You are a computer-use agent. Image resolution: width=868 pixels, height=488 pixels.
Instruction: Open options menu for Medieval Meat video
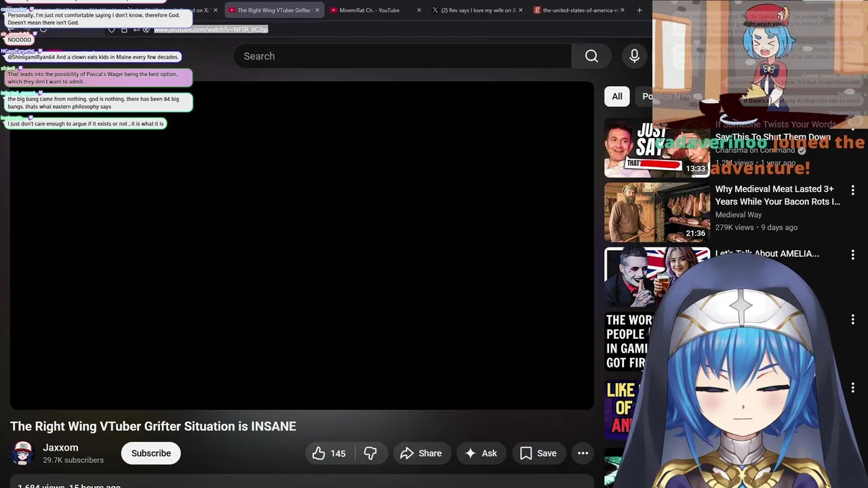coord(852,190)
